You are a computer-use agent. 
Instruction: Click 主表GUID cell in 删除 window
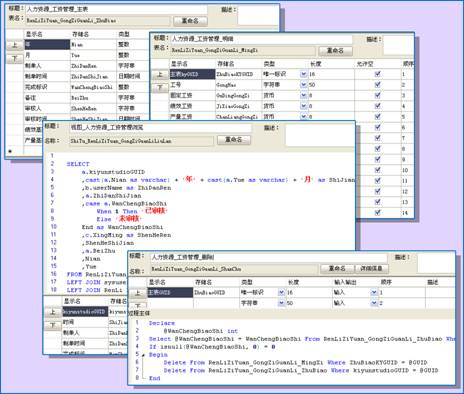170,292
